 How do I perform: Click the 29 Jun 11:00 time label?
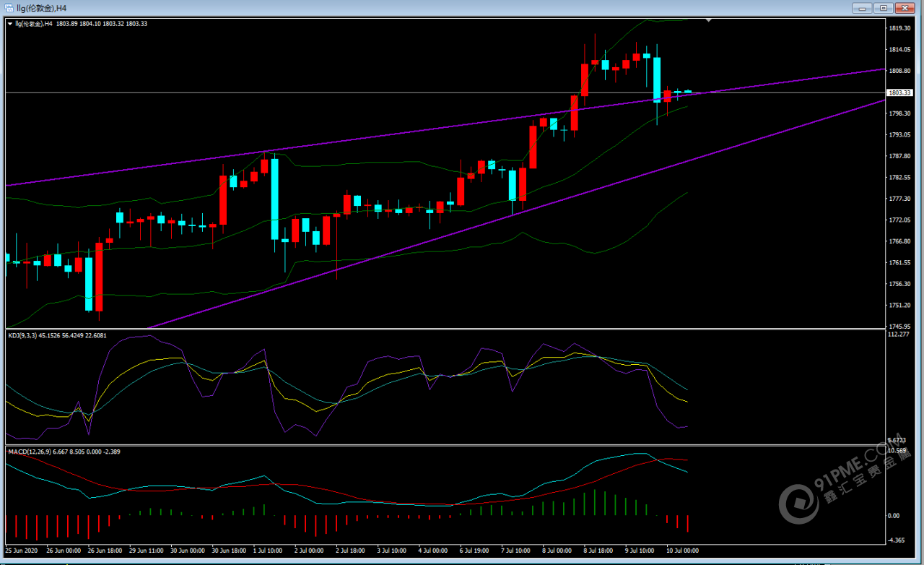pos(147,551)
